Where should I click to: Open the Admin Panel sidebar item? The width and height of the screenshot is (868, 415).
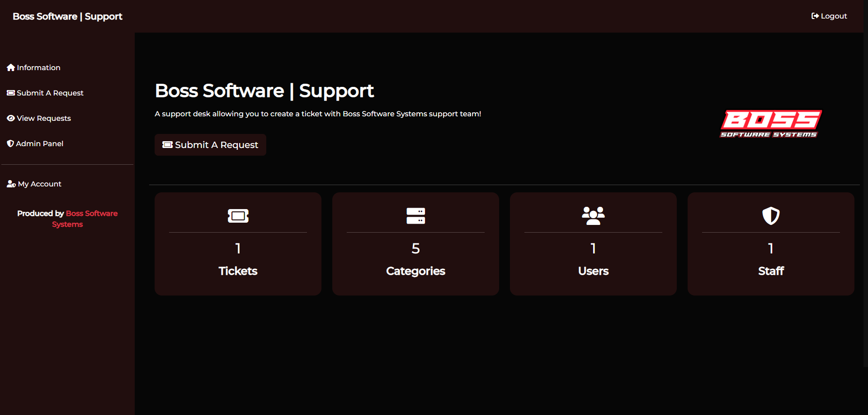pos(35,143)
